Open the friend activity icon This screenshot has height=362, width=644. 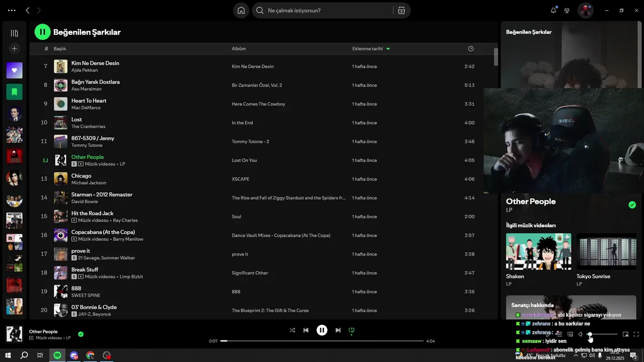(567, 10)
